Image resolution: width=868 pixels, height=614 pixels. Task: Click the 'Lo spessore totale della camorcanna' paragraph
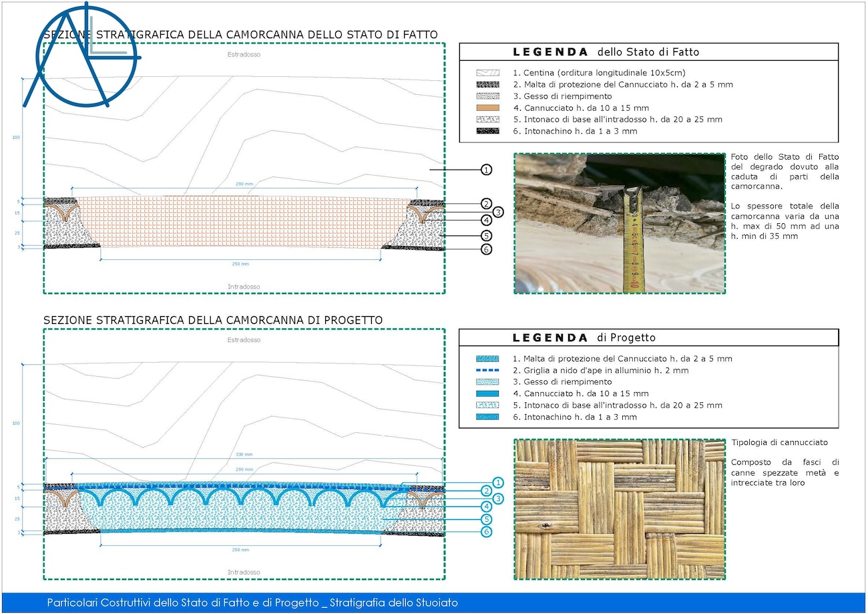tap(785, 221)
